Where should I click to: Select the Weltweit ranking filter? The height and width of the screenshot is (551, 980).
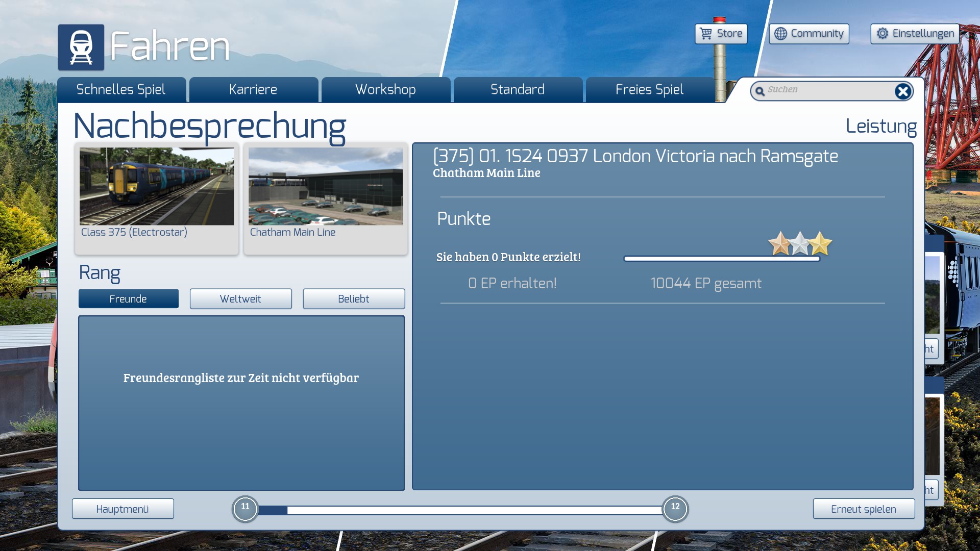point(240,299)
